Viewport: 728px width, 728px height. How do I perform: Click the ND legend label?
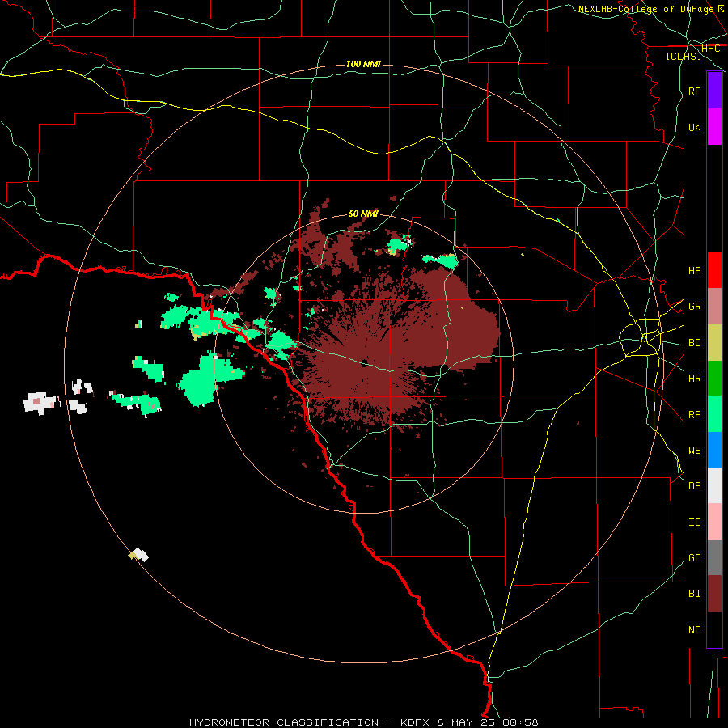tap(694, 629)
